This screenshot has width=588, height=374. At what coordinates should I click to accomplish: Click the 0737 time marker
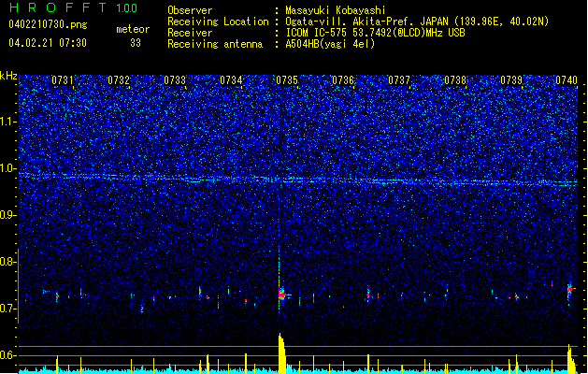(399, 80)
